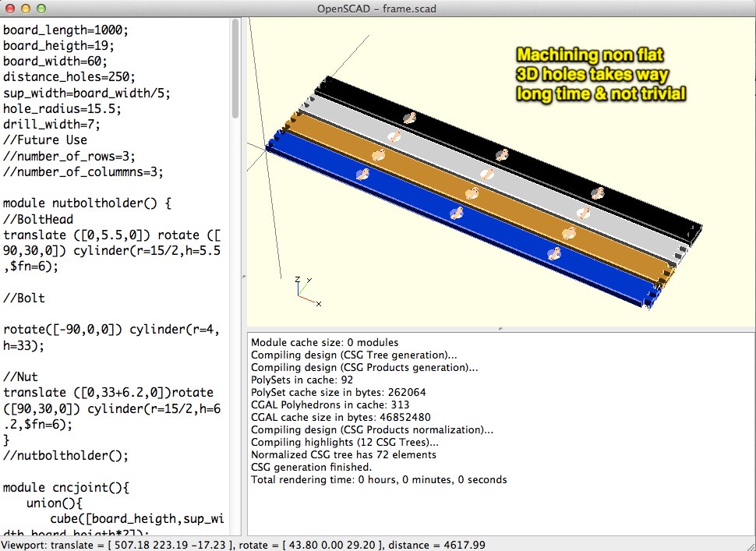Click the line "module cncjoint(){"
The image size is (756, 551).
tap(65, 487)
